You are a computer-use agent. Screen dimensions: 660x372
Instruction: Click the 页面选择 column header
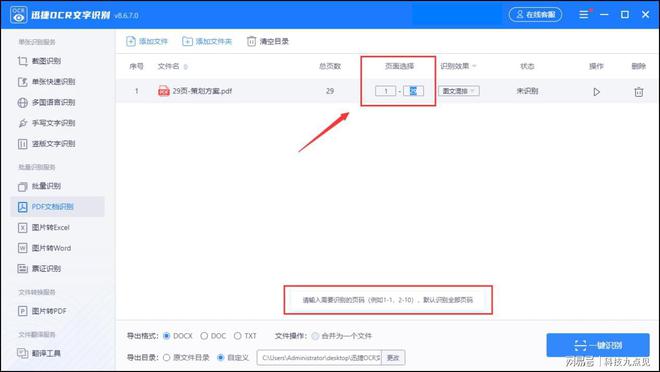399,66
